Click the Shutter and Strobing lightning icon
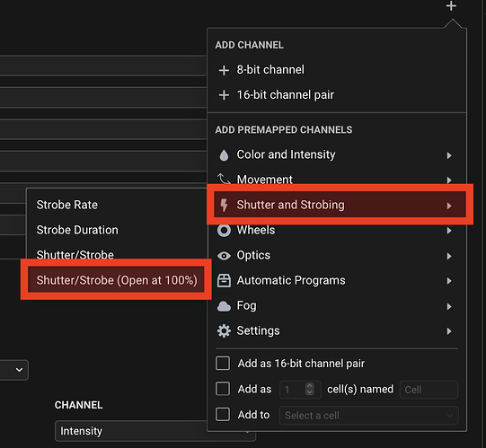Screen dimensions: 486x448 coord(224,205)
